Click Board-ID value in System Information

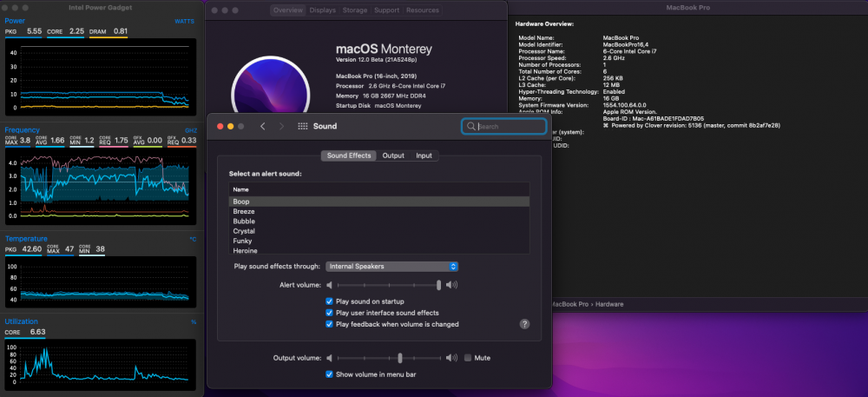(x=654, y=118)
